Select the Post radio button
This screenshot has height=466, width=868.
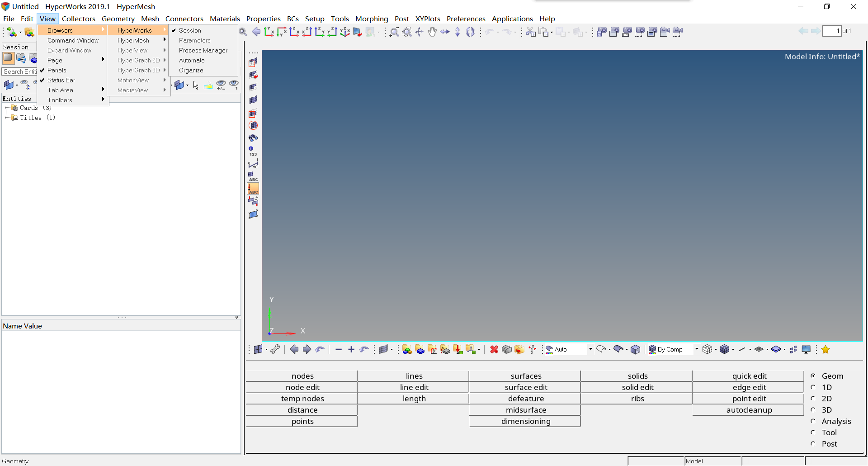tap(813, 444)
